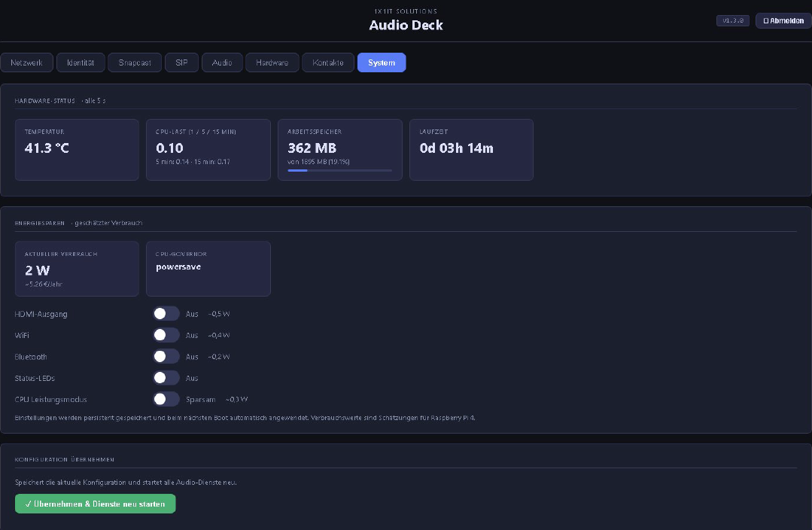Select the active System tab
The image size is (812, 530).
pos(382,62)
